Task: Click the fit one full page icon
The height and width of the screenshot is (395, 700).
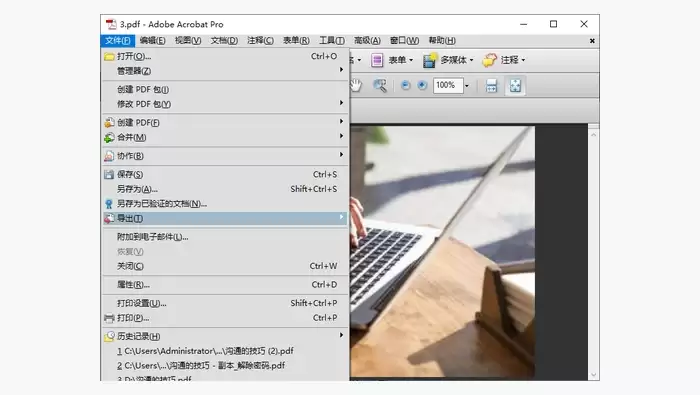Action: pos(515,86)
